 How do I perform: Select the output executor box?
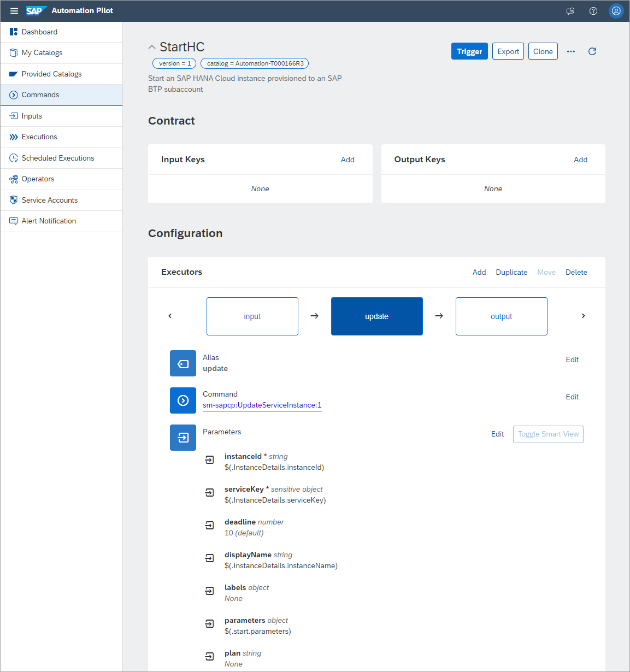tap(502, 316)
